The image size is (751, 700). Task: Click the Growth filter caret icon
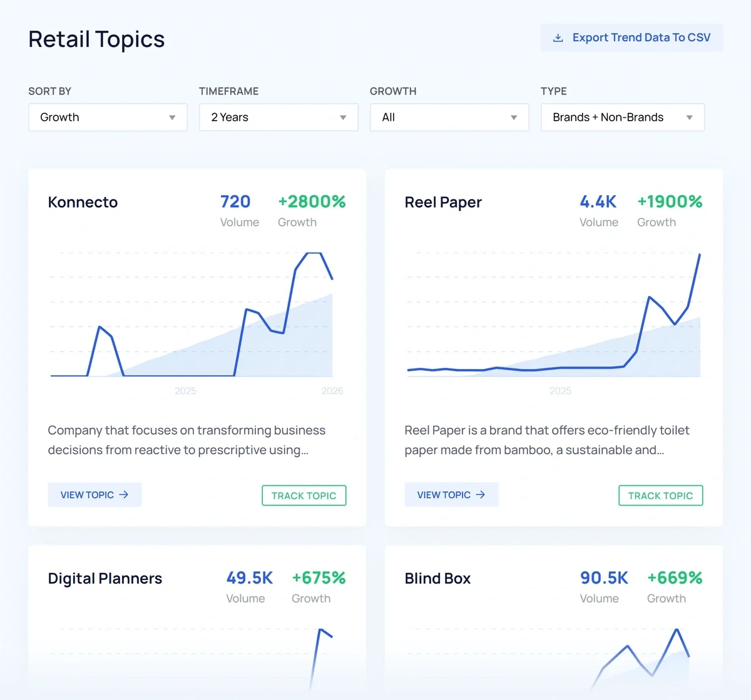[x=514, y=118]
